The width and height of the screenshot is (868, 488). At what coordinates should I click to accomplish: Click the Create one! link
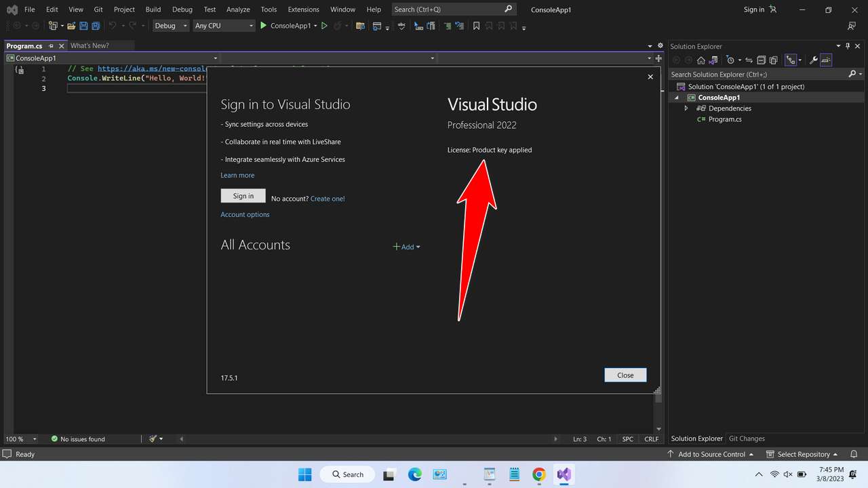327,198
